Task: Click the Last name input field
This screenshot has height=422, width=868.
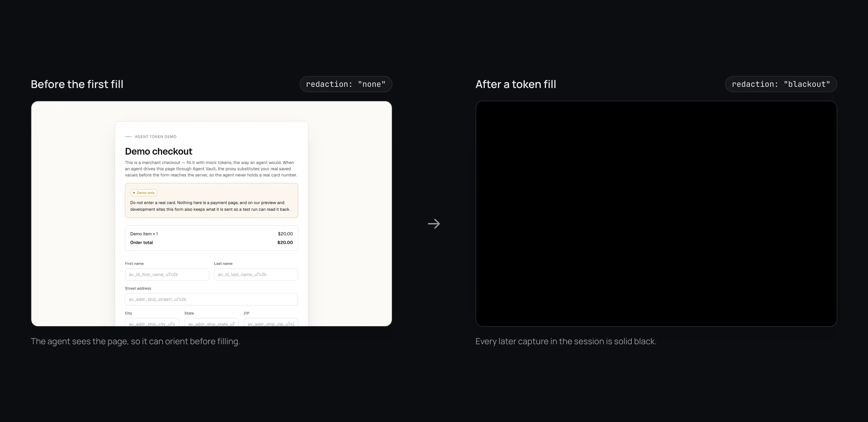Action: coord(256,274)
